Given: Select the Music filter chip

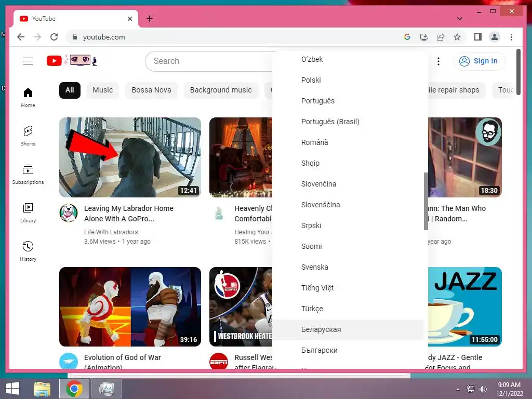Looking at the screenshot, I should [x=103, y=90].
